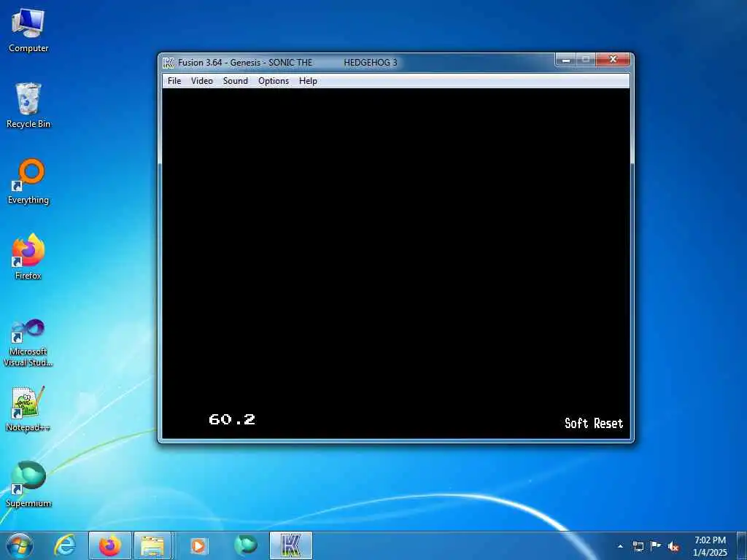Open Windows Explorer from the taskbar
This screenshot has width=747, height=560.
coord(152,545)
